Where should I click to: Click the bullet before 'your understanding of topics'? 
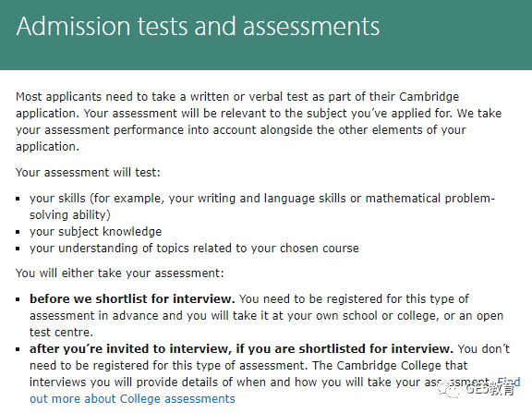18,249
